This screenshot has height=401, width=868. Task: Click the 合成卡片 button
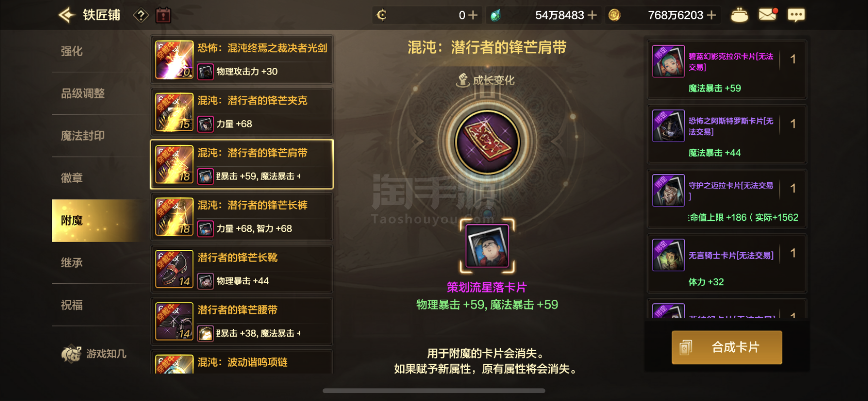click(727, 347)
